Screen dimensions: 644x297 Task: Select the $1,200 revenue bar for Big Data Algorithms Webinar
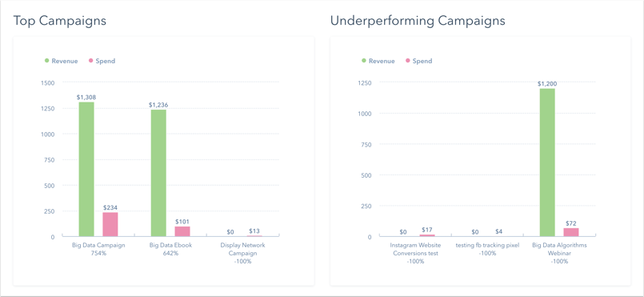(547, 163)
